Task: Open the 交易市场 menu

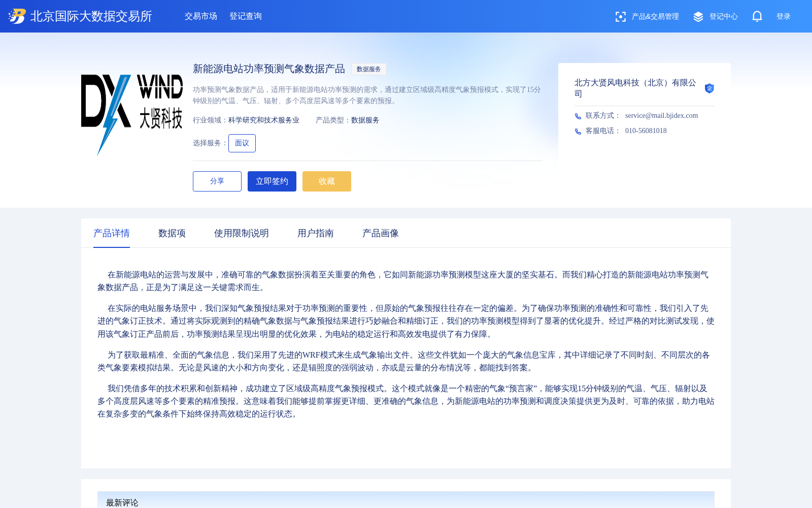Action: 201,16
